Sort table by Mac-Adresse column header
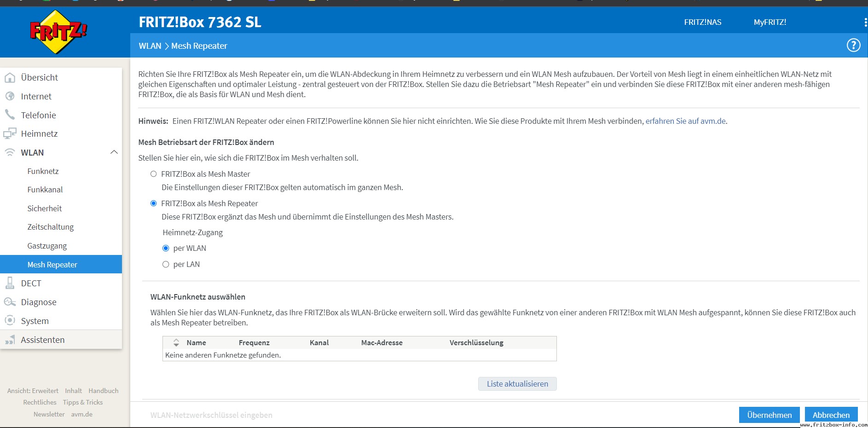Screen dimensions: 868x428 382,342
